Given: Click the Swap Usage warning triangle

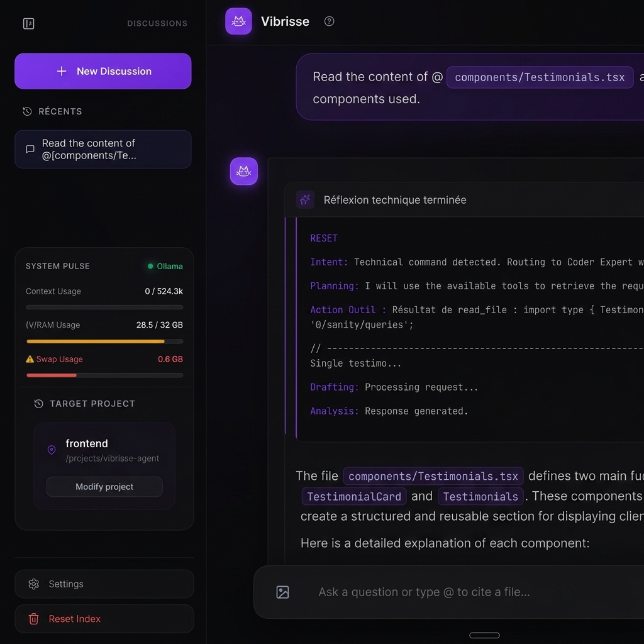Looking at the screenshot, I should point(30,359).
